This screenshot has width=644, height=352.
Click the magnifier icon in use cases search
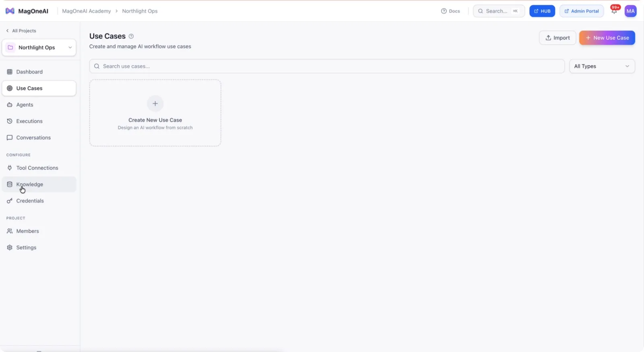97,66
